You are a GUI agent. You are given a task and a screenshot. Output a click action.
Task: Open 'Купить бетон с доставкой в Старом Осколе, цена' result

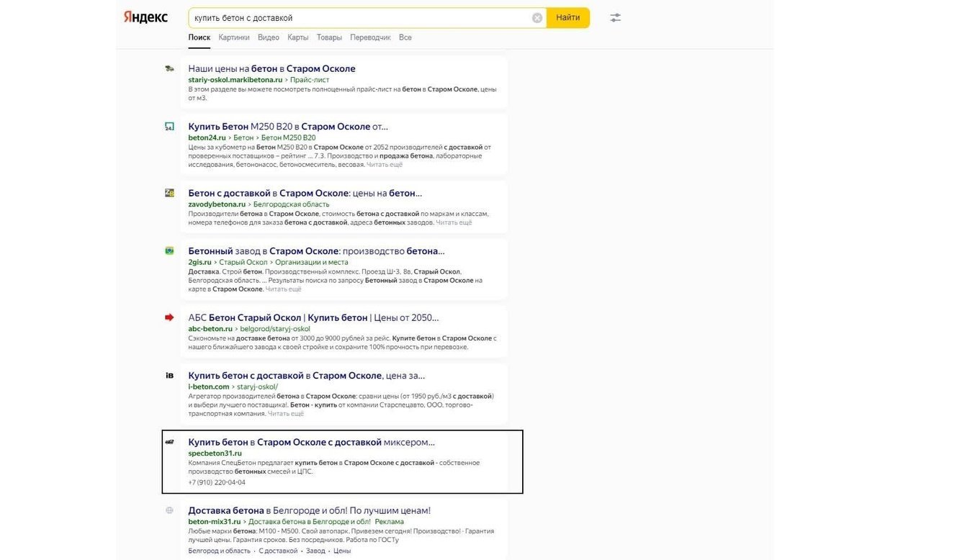[x=307, y=375]
